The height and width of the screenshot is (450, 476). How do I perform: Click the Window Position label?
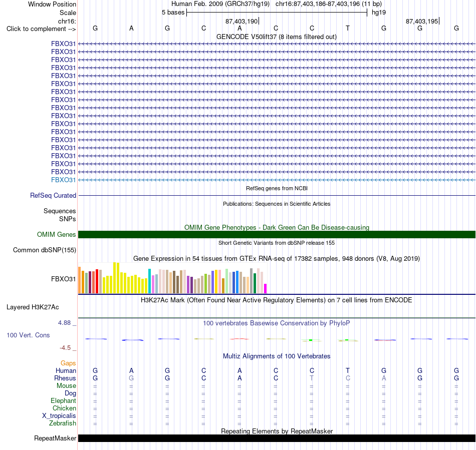(x=52, y=4)
